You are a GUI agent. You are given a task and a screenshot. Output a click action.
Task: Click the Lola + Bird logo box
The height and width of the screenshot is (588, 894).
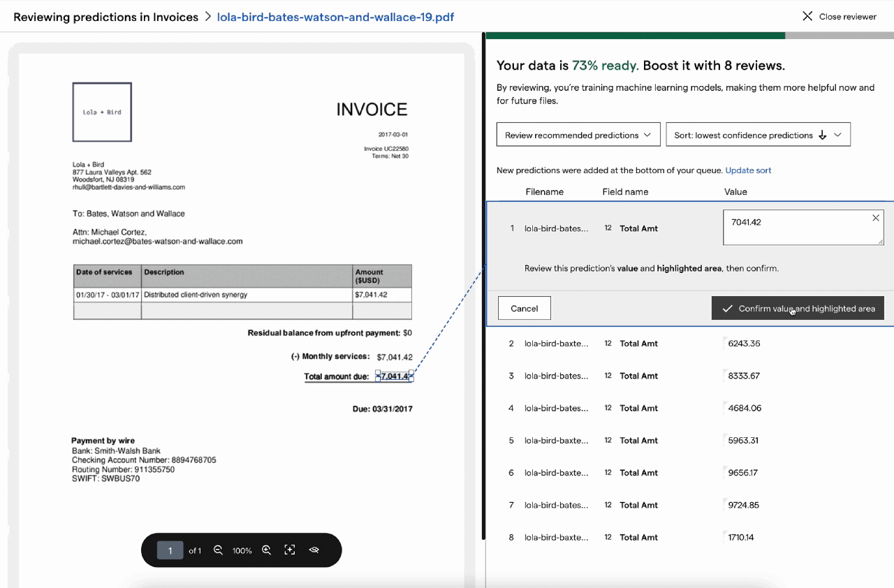[x=102, y=112]
